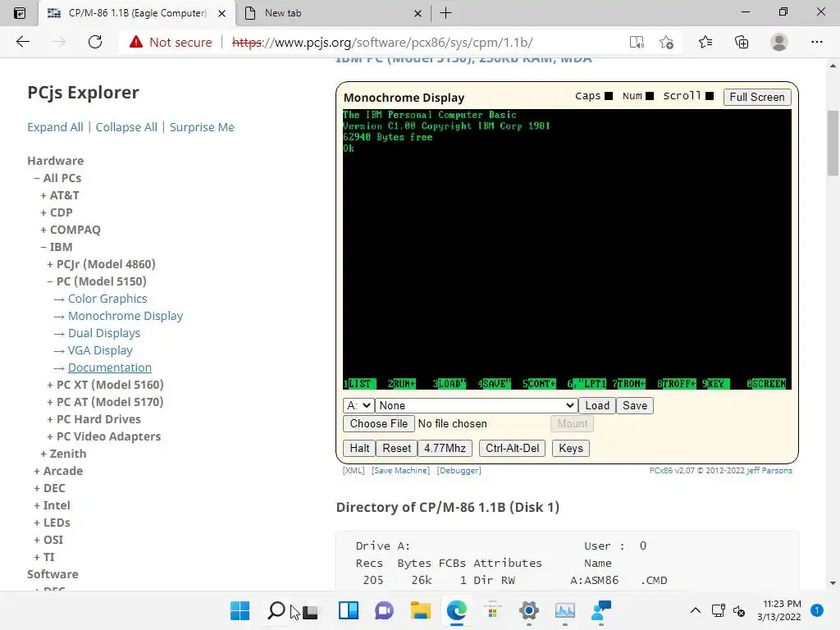Click inside the black monochrome emulator screen
The image size is (840, 630).
[567, 249]
